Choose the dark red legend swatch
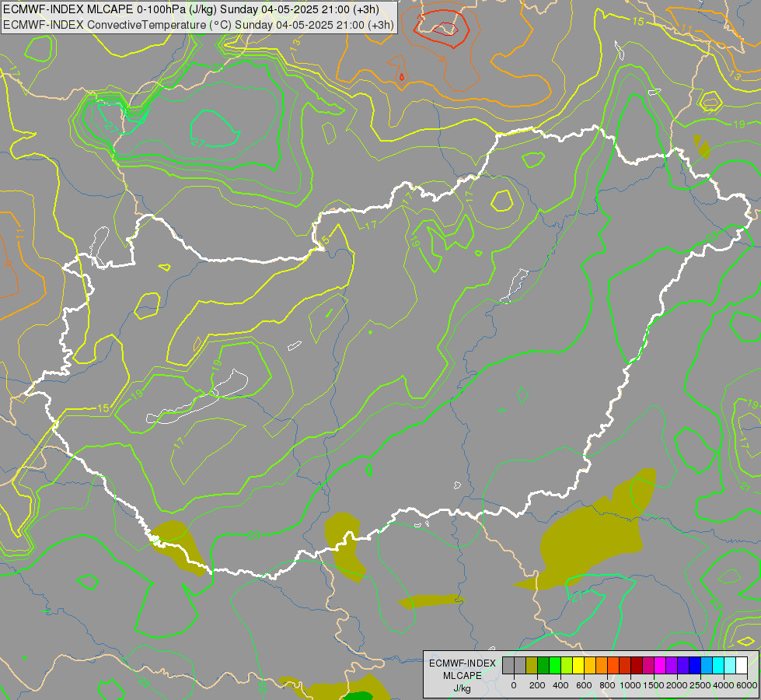Viewport: 761px width, 700px height. coord(637,665)
